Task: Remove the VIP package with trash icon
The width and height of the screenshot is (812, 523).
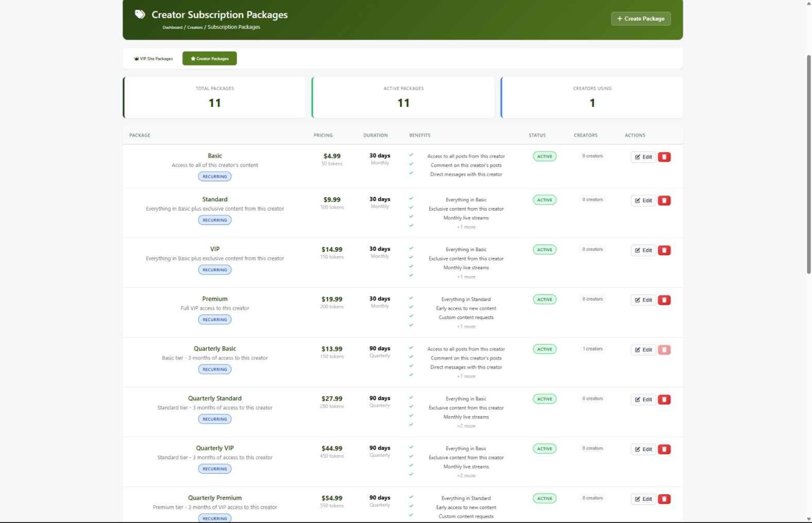Action: click(x=664, y=250)
